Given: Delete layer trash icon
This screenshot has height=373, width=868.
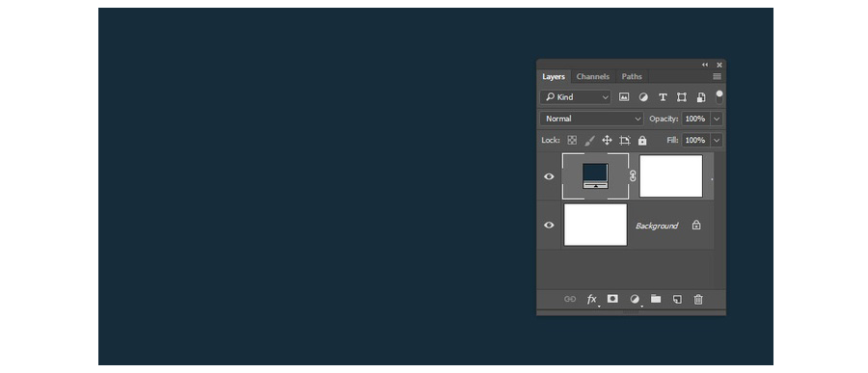Looking at the screenshot, I should coord(698,300).
